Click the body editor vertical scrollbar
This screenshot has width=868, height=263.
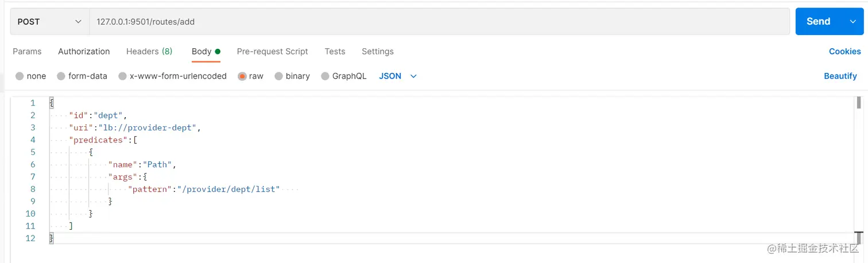click(x=859, y=103)
